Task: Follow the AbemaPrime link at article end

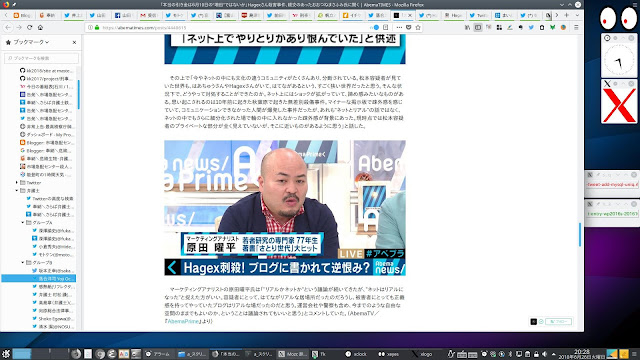Action: point(183,321)
